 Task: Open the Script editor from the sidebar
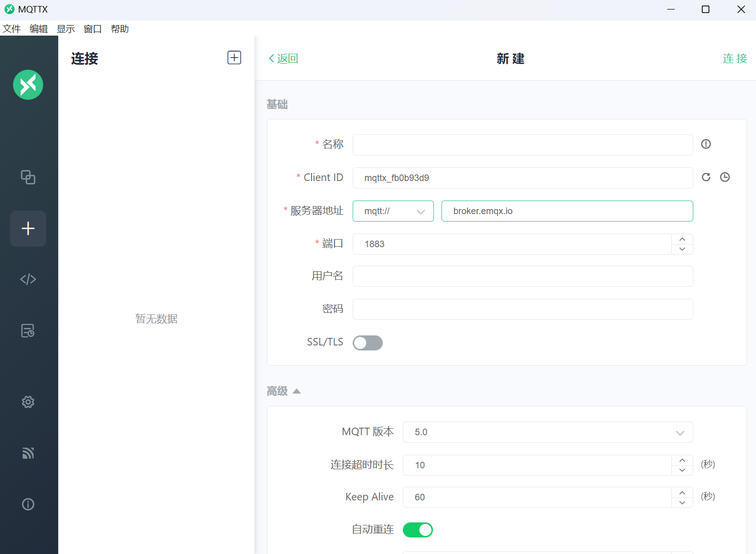(28, 279)
